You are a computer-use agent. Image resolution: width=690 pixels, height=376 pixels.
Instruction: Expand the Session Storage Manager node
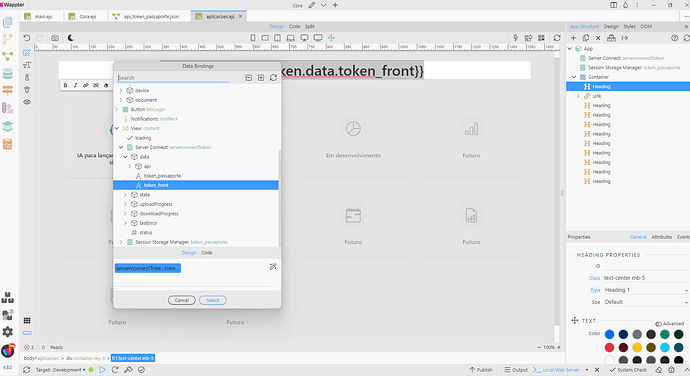click(x=121, y=242)
